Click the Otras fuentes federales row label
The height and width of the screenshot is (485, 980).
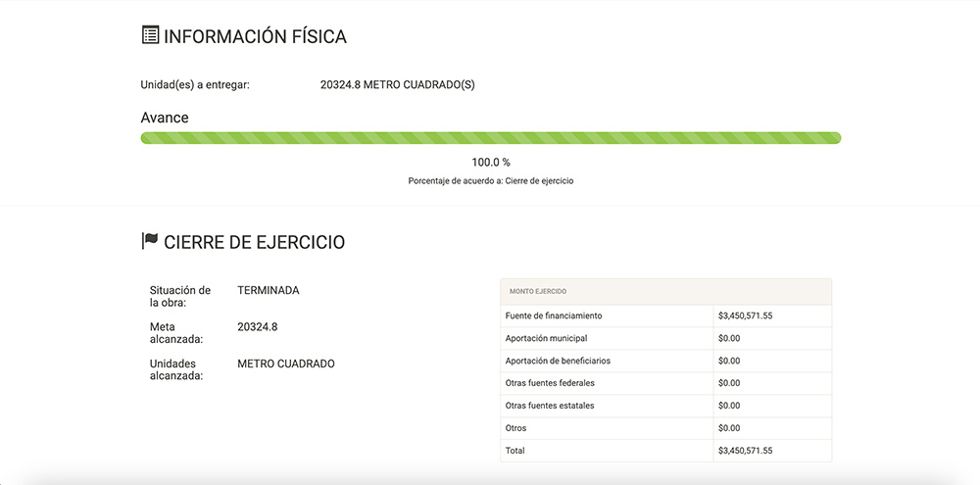(x=550, y=383)
